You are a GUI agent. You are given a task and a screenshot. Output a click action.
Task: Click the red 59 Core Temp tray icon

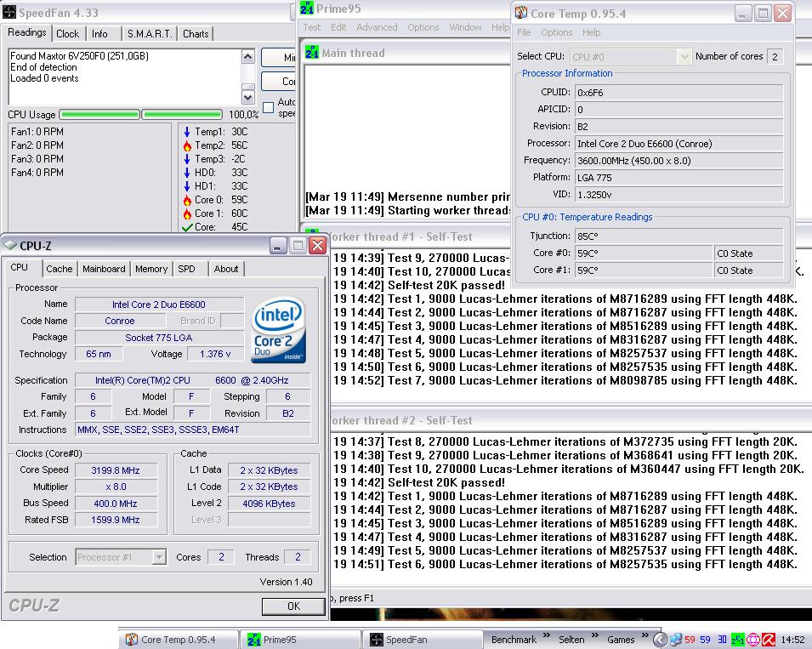click(x=690, y=640)
